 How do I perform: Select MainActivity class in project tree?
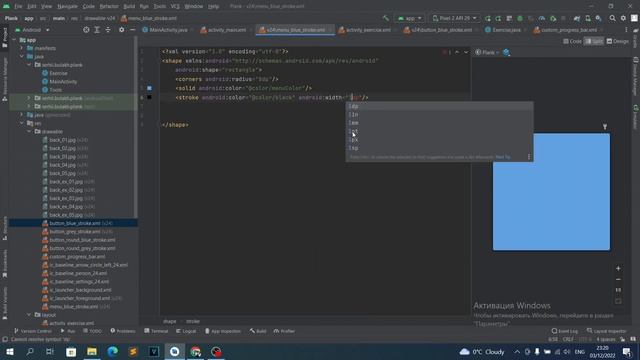[63, 82]
